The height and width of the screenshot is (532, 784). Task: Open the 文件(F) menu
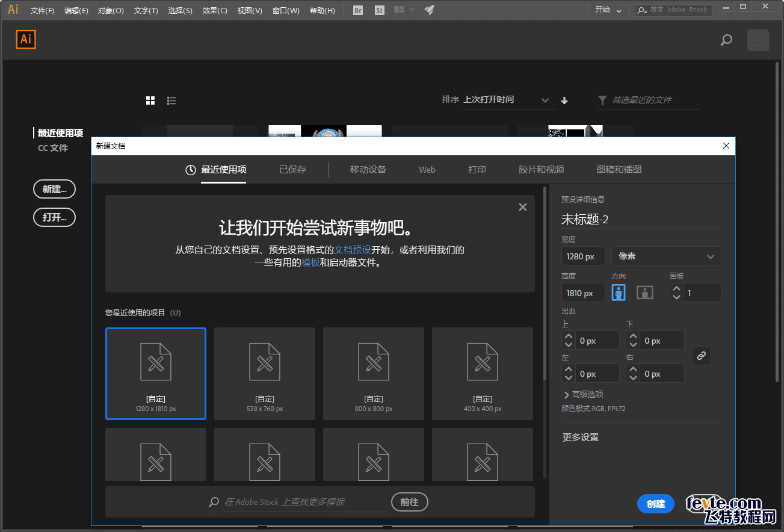42,10
